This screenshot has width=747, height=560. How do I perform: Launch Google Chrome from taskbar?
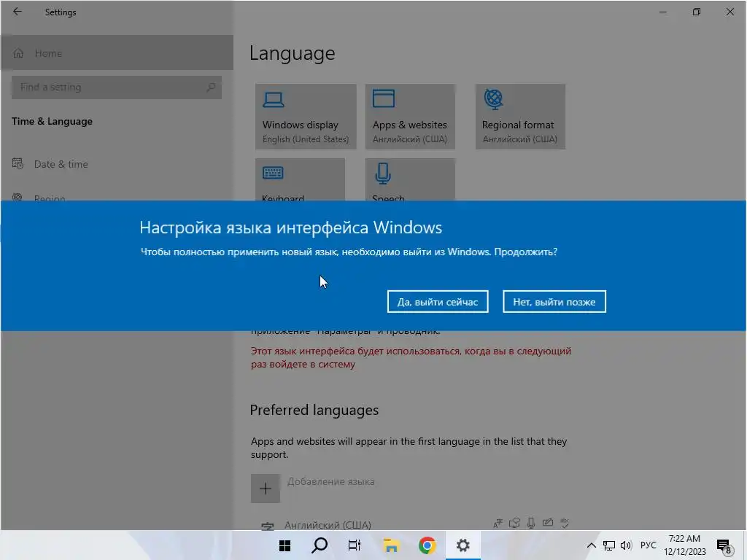tap(427, 545)
